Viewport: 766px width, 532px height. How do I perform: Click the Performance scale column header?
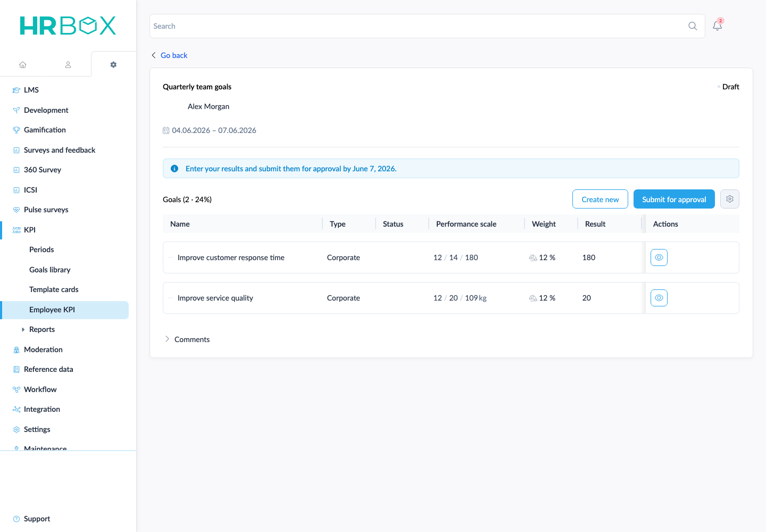(x=466, y=224)
